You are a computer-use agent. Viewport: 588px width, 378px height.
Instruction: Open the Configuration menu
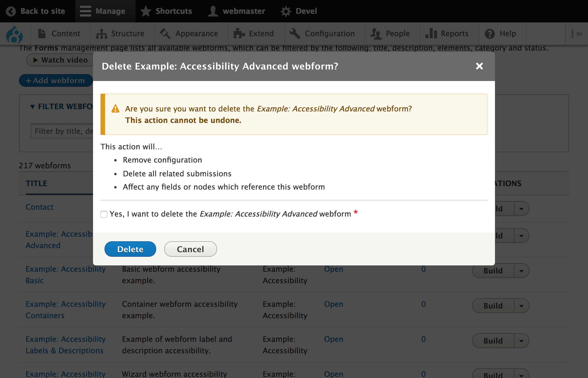tap(322, 34)
